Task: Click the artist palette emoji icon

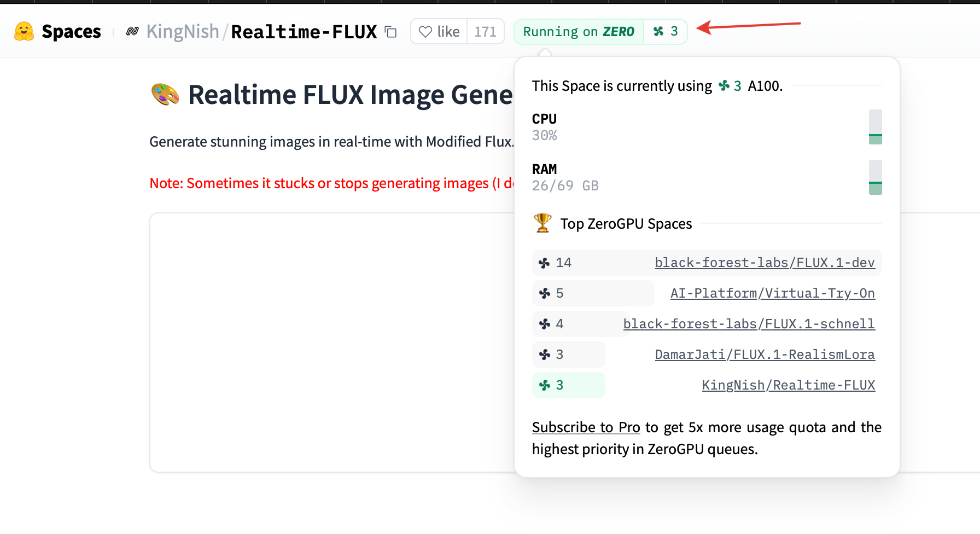Action: point(165,95)
